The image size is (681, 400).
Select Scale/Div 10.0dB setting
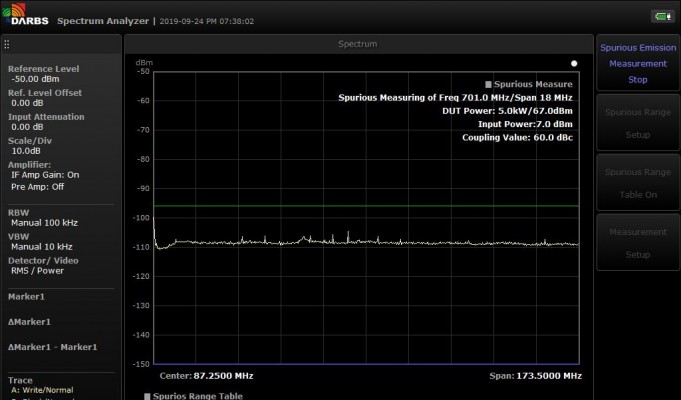(30, 145)
